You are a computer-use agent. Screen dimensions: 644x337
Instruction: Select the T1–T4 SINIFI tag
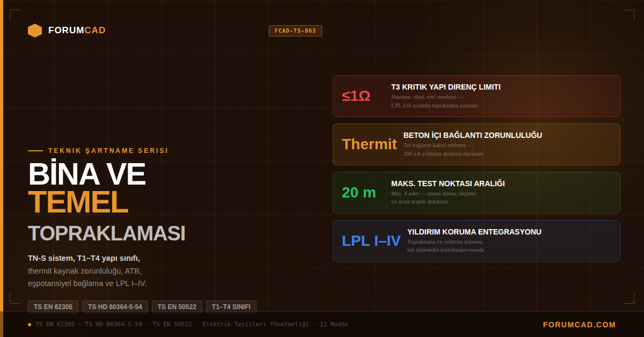pos(231,307)
